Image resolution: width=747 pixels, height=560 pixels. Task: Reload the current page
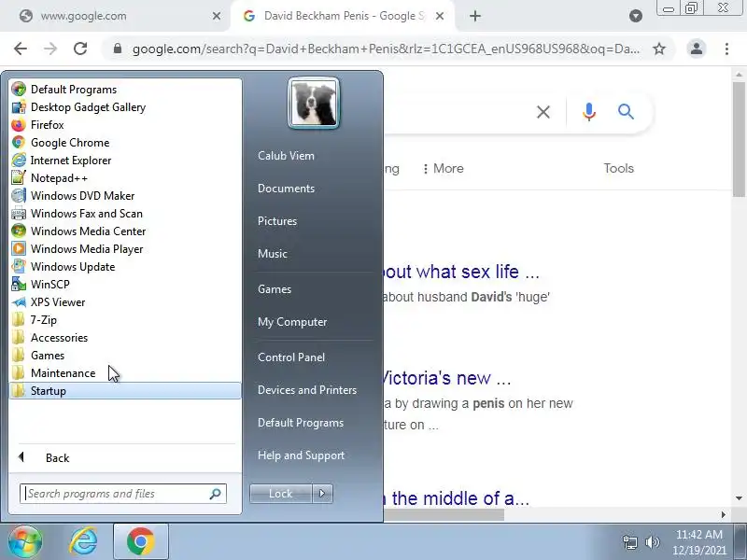click(x=80, y=49)
